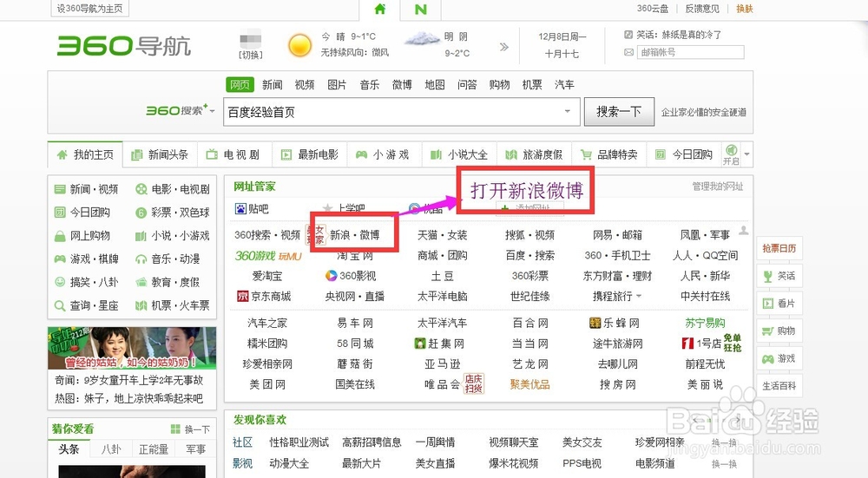This screenshot has height=478, width=868.
Task: Expand the 360搜索 engine dropdown arrow
Action: point(212,111)
